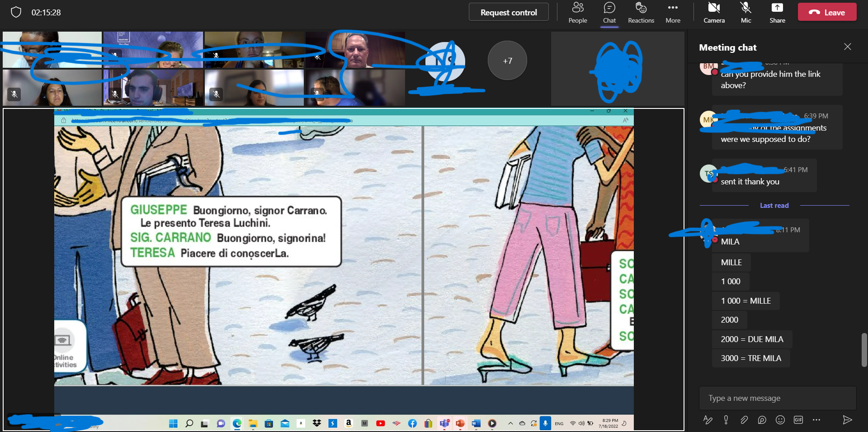Open File Explorer in the shared taskbar

click(253, 423)
